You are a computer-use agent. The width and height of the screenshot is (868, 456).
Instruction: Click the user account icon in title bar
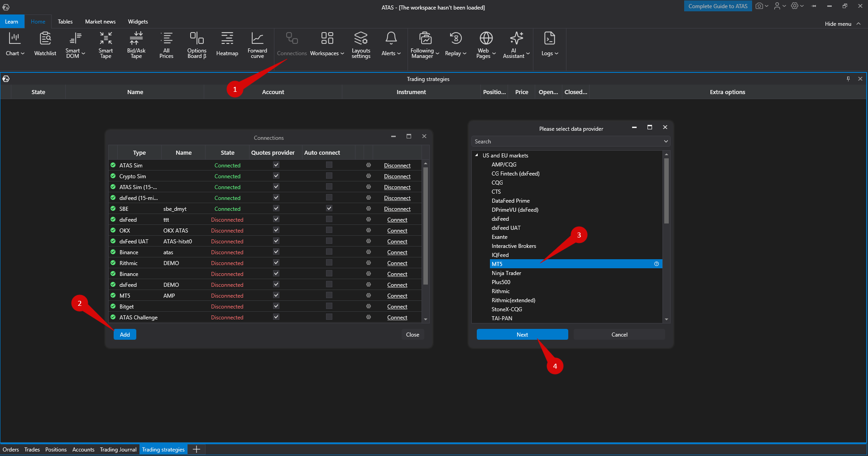(x=777, y=6)
